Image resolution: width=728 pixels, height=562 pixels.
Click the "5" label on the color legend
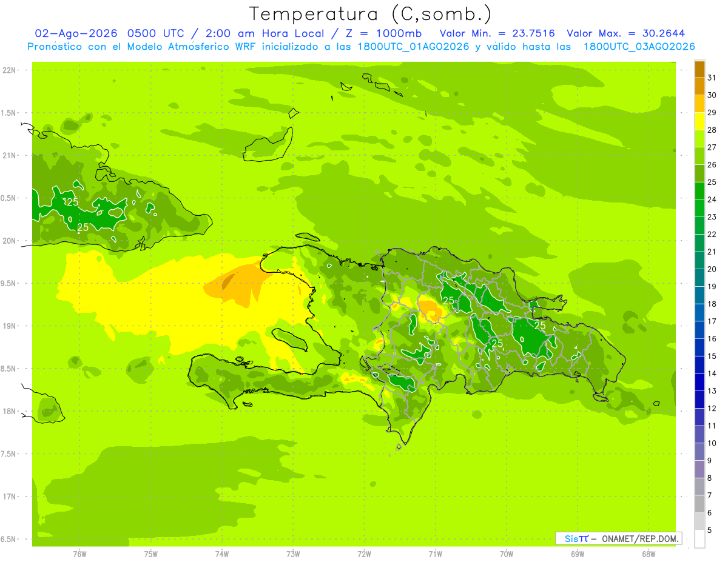[710, 530]
